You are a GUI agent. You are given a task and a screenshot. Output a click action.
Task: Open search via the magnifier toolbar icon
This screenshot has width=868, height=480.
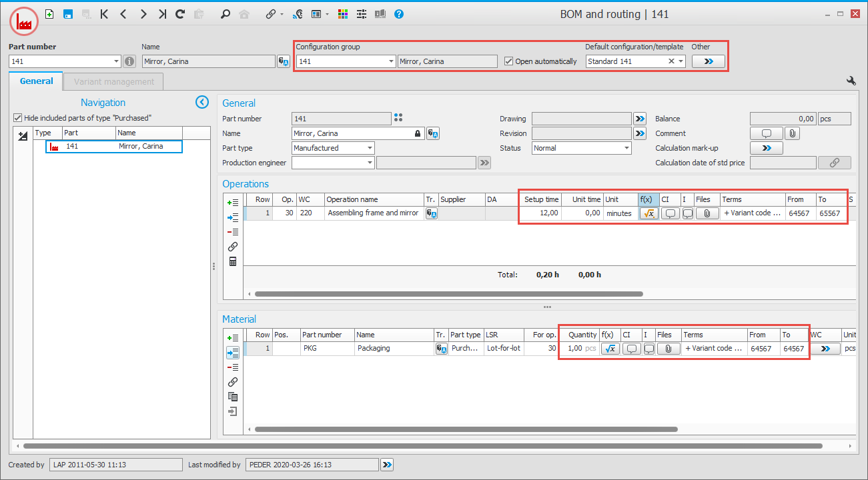click(x=227, y=13)
